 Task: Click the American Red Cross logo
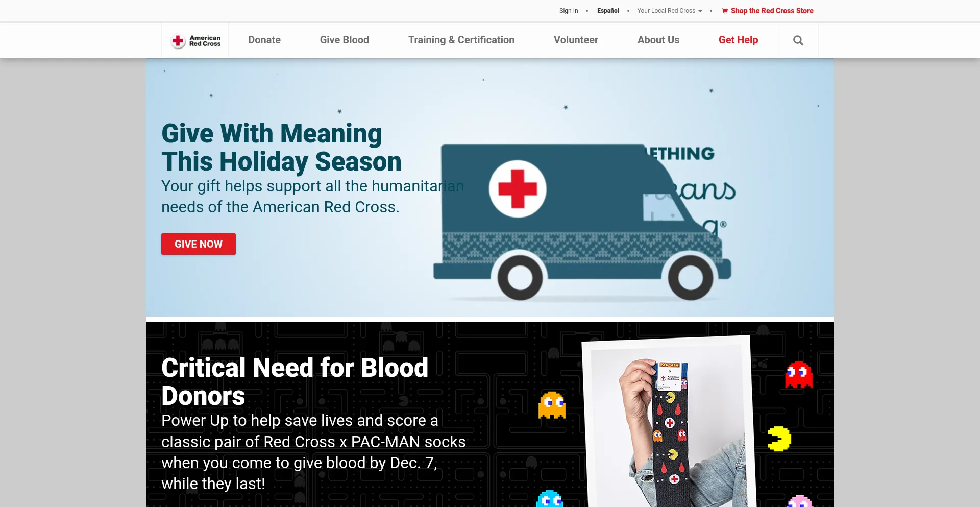[195, 40]
